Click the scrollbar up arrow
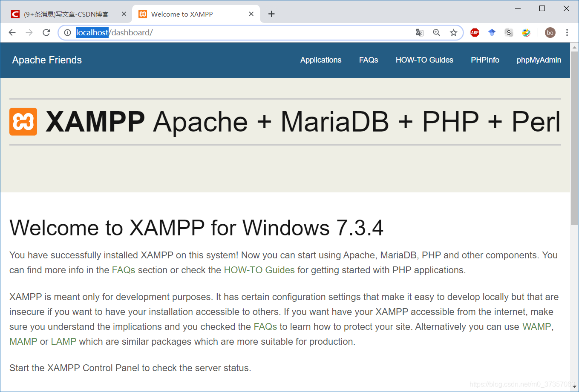Image resolution: width=579 pixels, height=392 pixels. 574,46
